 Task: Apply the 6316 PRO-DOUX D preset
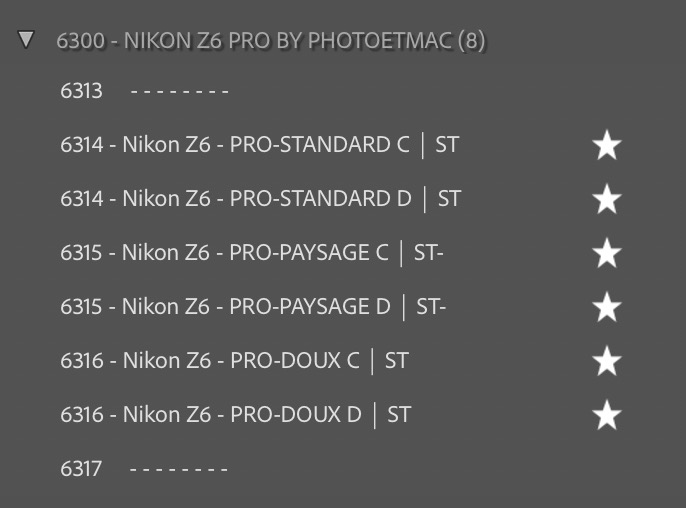pos(235,415)
